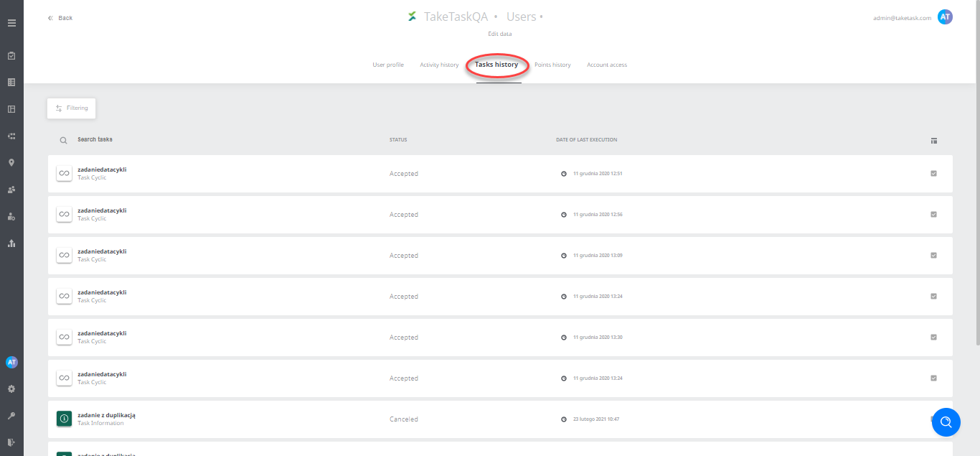Click the admin@taketask.com account label
Screen dimensions: 980x456
(902, 18)
